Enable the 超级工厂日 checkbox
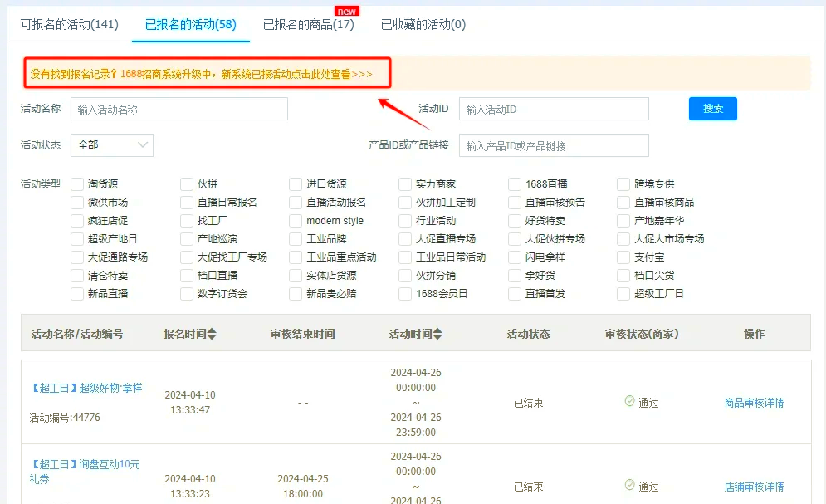Viewport: 826px width, 504px height. click(x=623, y=293)
